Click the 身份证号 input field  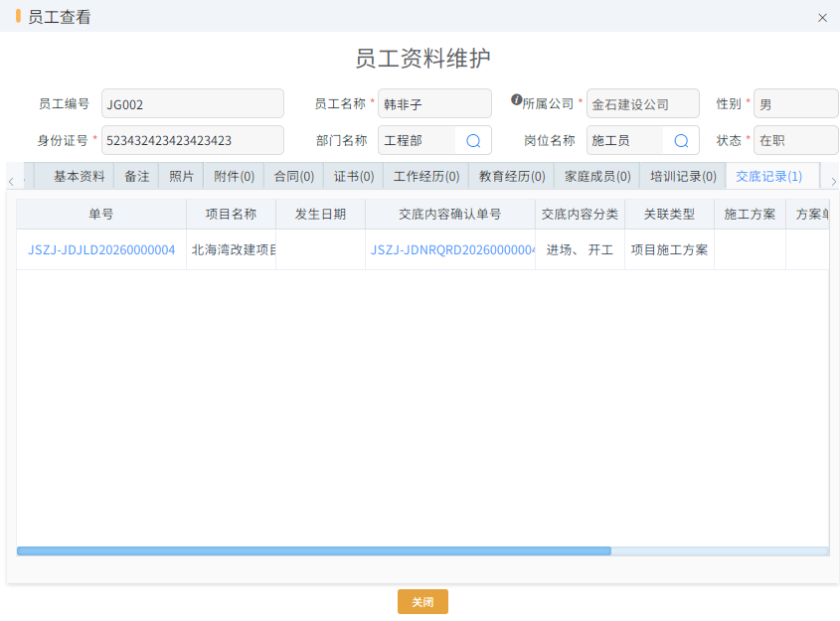(x=193, y=140)
